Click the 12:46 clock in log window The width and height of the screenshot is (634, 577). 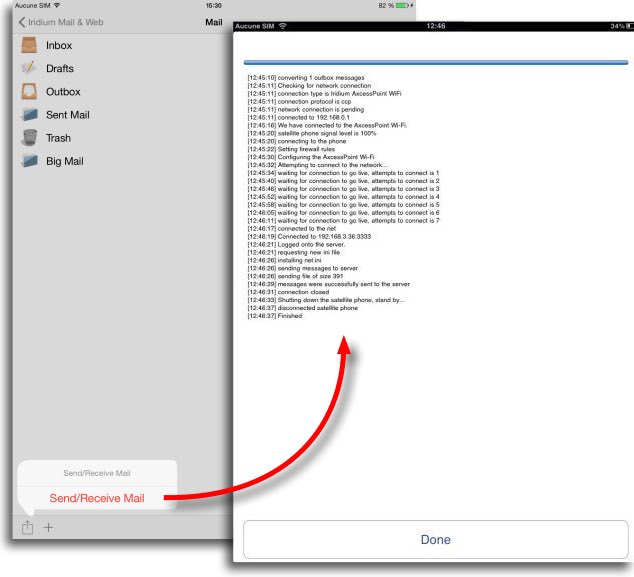coord(435,26)
